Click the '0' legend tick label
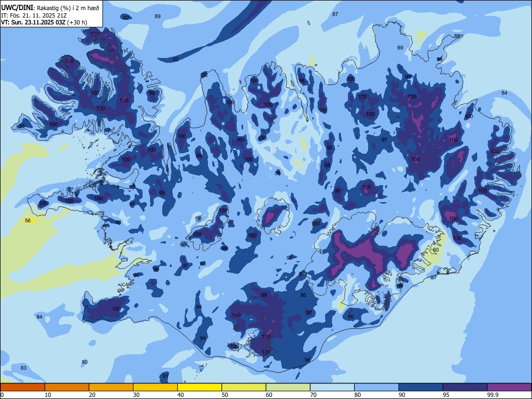This screenshot has height=399, width=532. [2, 395]
